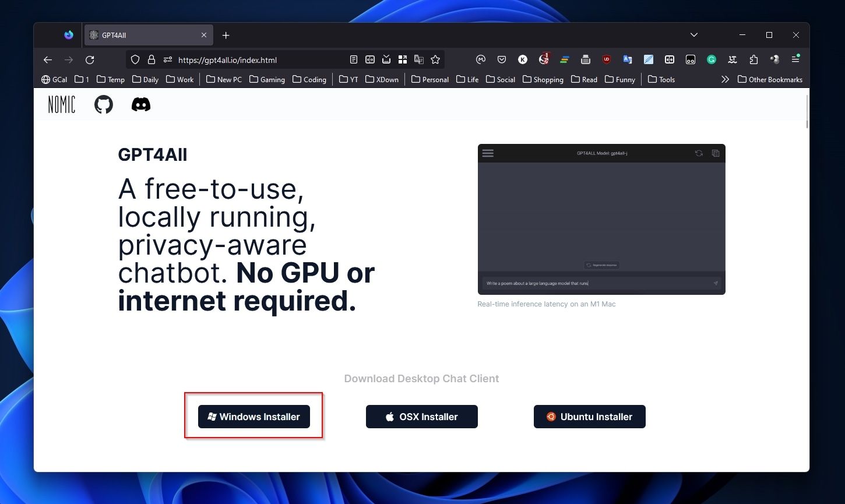This screenshot has width=845, height=504.
Task: Click 'Real-time inference latency on an M1 Mac' caption
Action: point(547,304)
